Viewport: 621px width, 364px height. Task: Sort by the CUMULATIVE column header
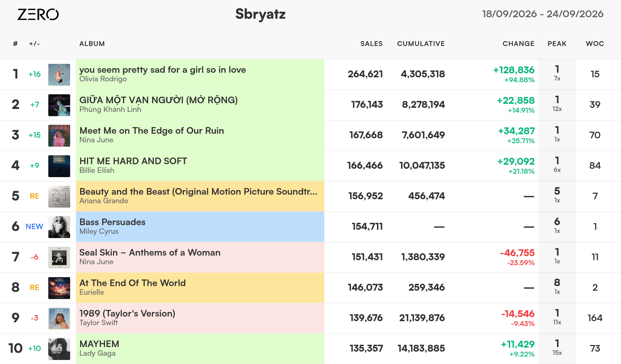pos(421,44)
